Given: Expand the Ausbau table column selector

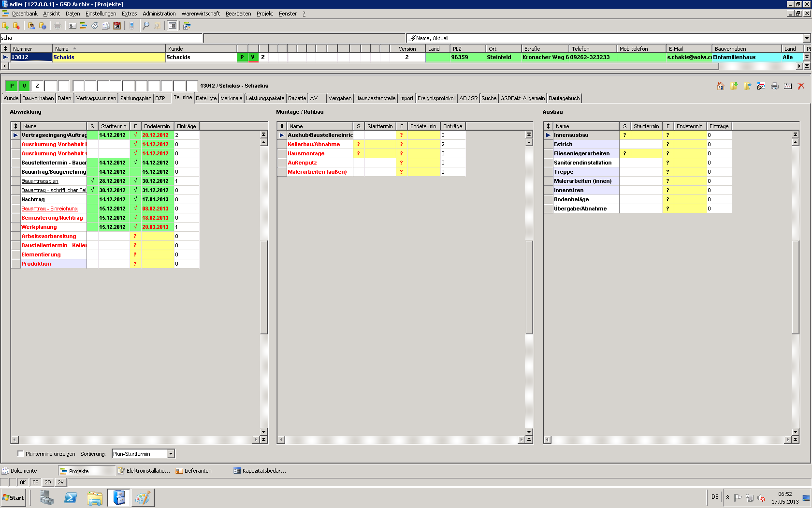Looking at the screenshot, I should [548, 126].
